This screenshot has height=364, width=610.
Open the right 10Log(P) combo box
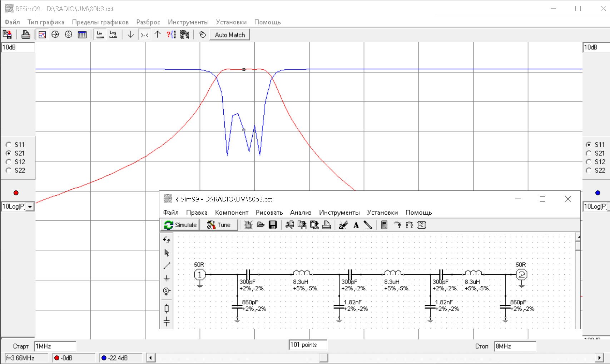tap(596, 206)
